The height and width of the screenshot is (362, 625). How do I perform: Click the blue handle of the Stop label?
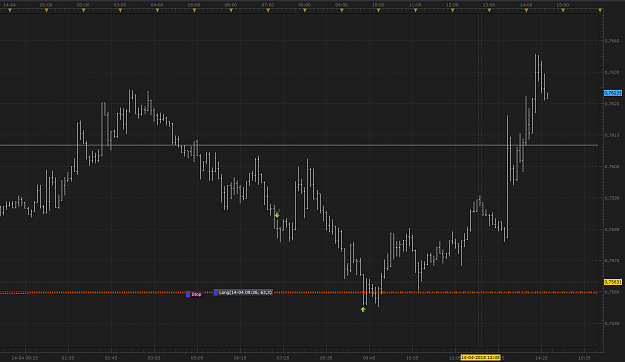click(x=188, y=294)
